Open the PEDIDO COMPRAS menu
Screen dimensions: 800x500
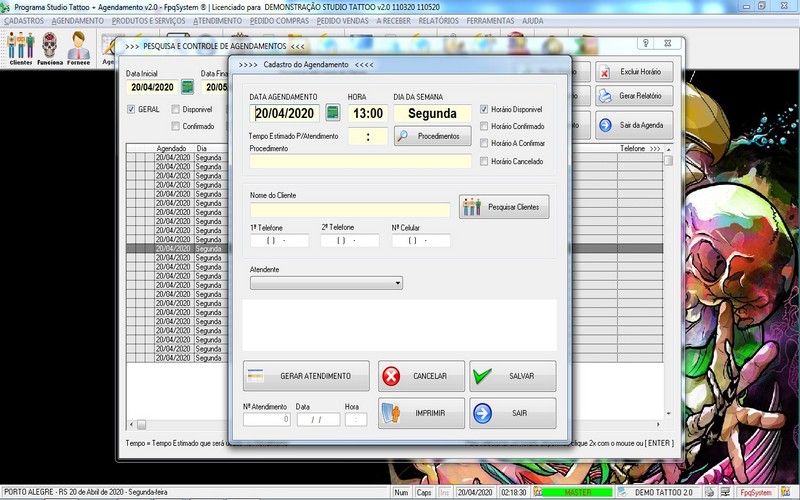point(279,21)
